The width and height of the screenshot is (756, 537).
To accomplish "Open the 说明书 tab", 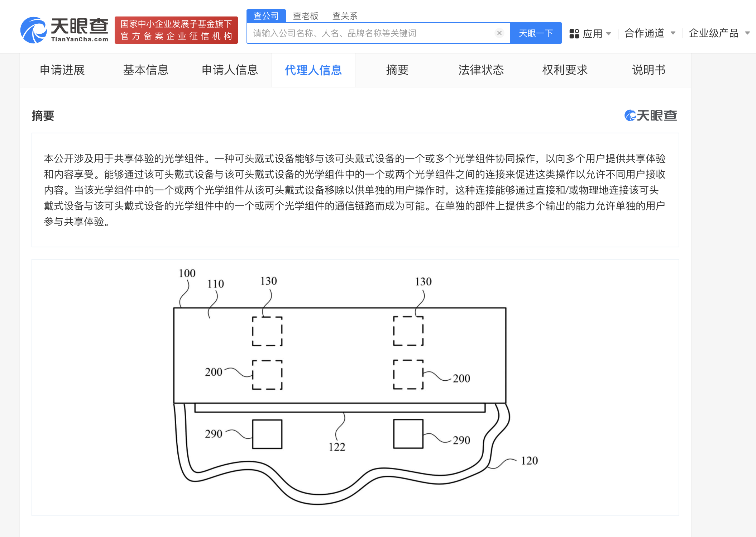I will [x=649, y=70].
